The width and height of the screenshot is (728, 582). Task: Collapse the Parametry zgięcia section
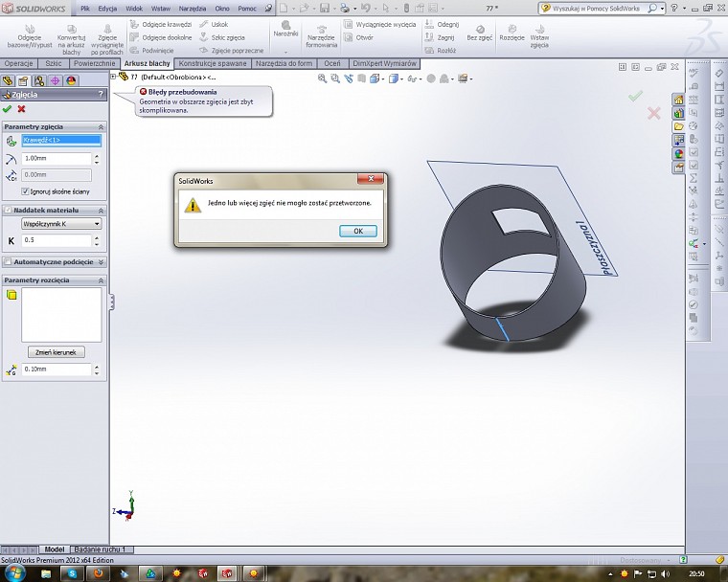101,126
